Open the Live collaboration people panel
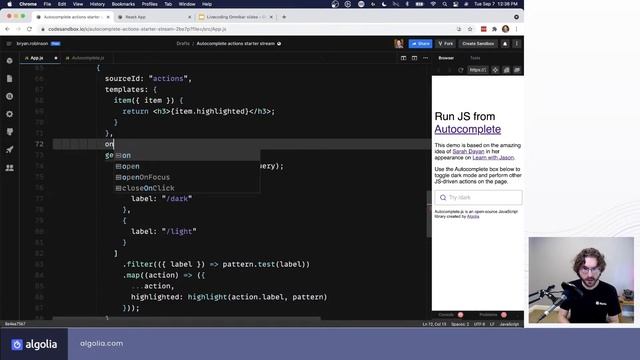Image resolution: width=640 pixels, height=360 pixels. [9, 168]
